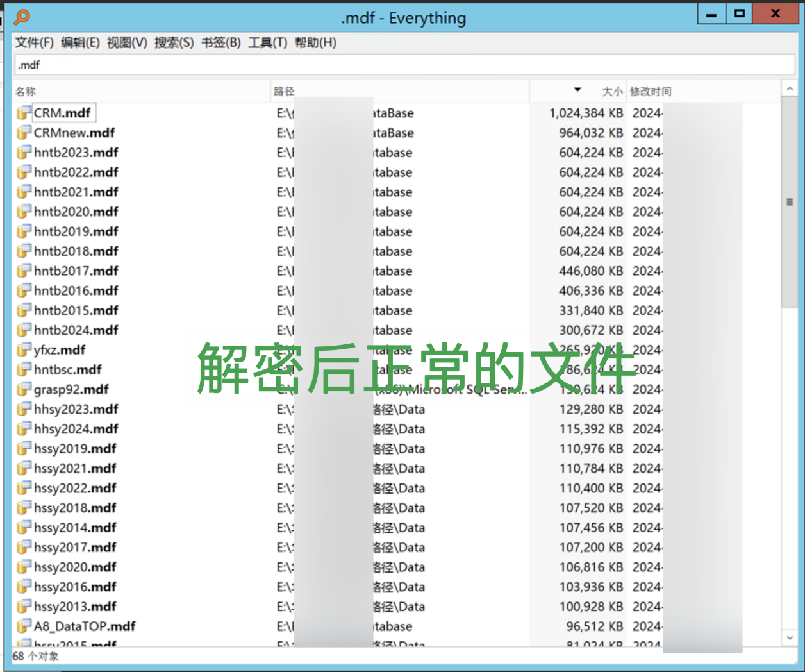Click the file icon of hhsy2023.mdf
Viewport: 805px width, 672px height.
point(24,409)
